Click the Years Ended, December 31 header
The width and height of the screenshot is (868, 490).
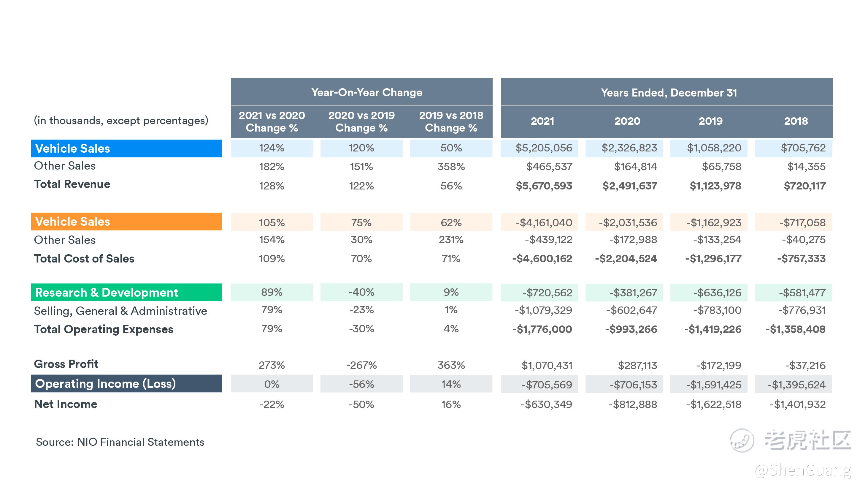tap(669, 92)
